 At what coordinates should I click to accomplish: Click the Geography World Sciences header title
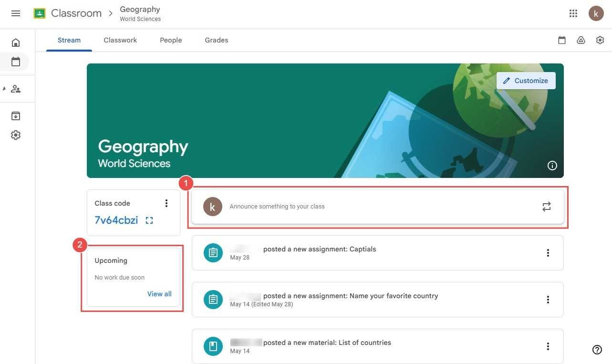140,13
